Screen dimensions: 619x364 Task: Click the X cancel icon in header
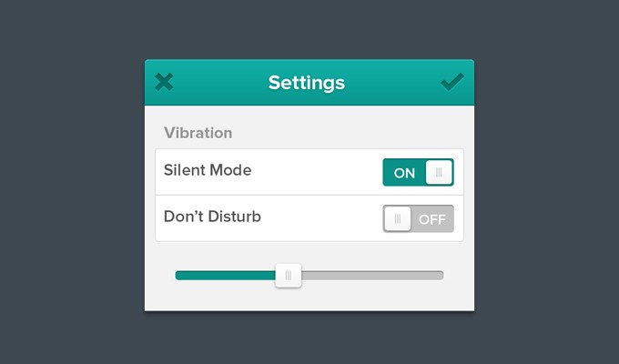pyautogui.click(x=164, y=82)
